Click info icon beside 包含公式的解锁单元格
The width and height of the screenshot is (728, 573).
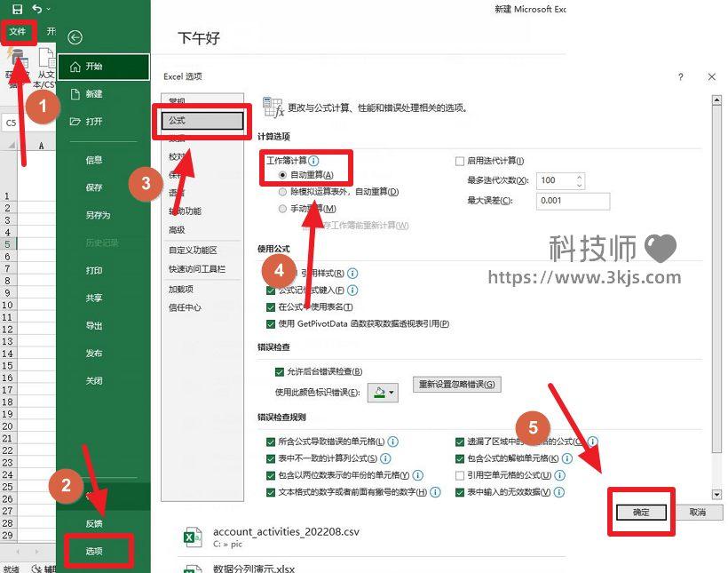point(567,458)
